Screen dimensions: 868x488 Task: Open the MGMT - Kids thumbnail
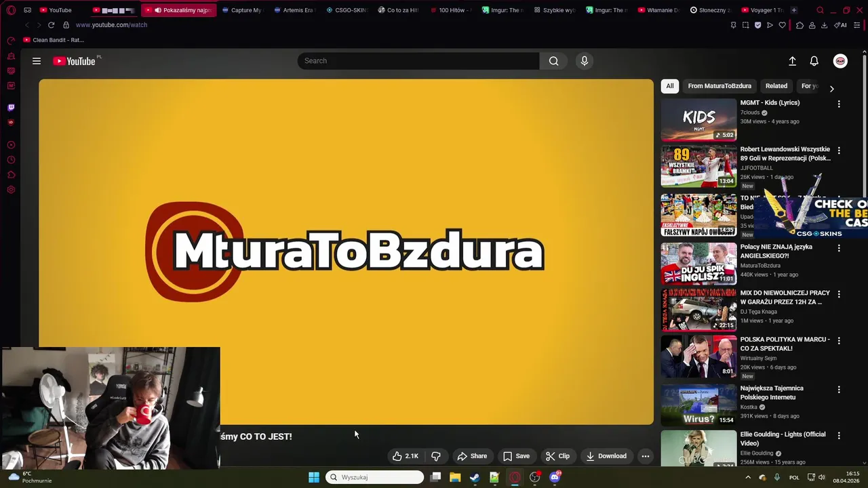[698, 119]
